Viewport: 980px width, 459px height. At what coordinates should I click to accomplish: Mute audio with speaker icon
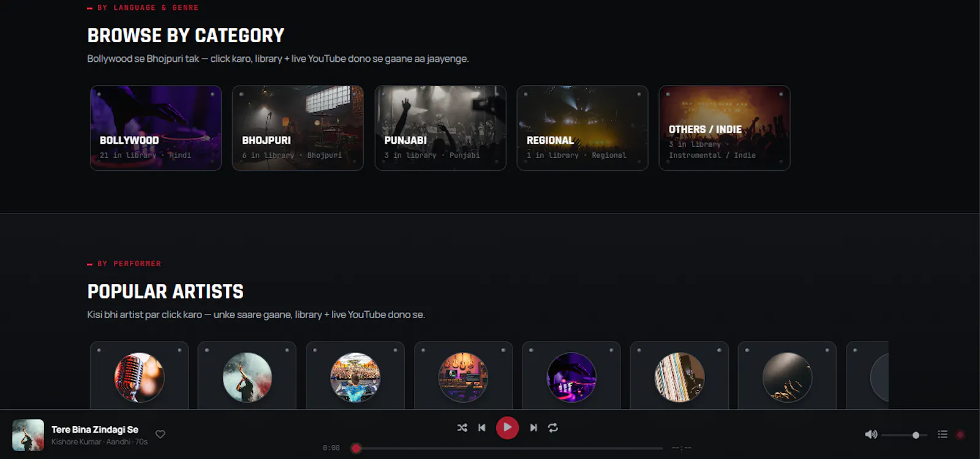tap(870, 435)
